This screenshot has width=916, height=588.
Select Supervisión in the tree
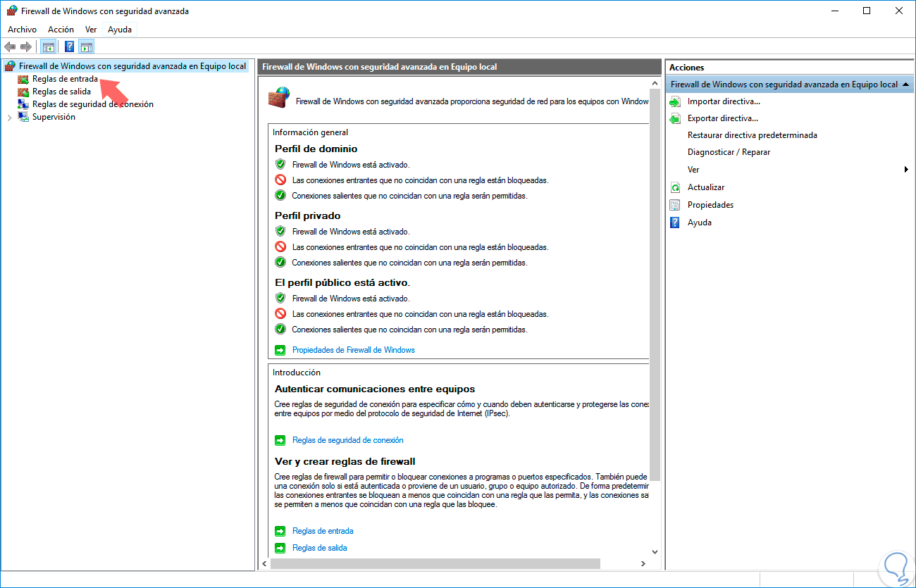coord(54,117)
